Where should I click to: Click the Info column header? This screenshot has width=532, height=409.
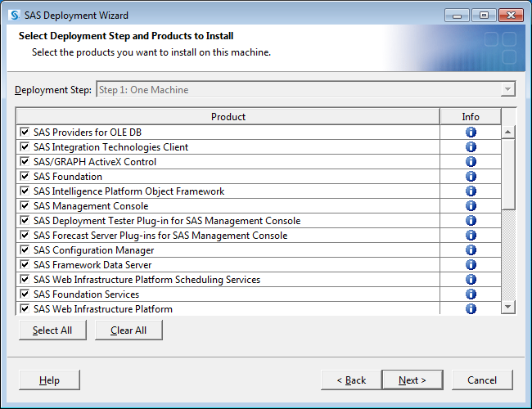[471, 117]
